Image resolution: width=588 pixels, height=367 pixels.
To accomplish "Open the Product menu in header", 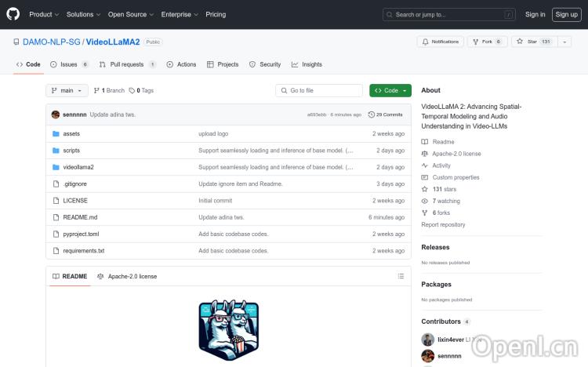I will click(43, 14).
